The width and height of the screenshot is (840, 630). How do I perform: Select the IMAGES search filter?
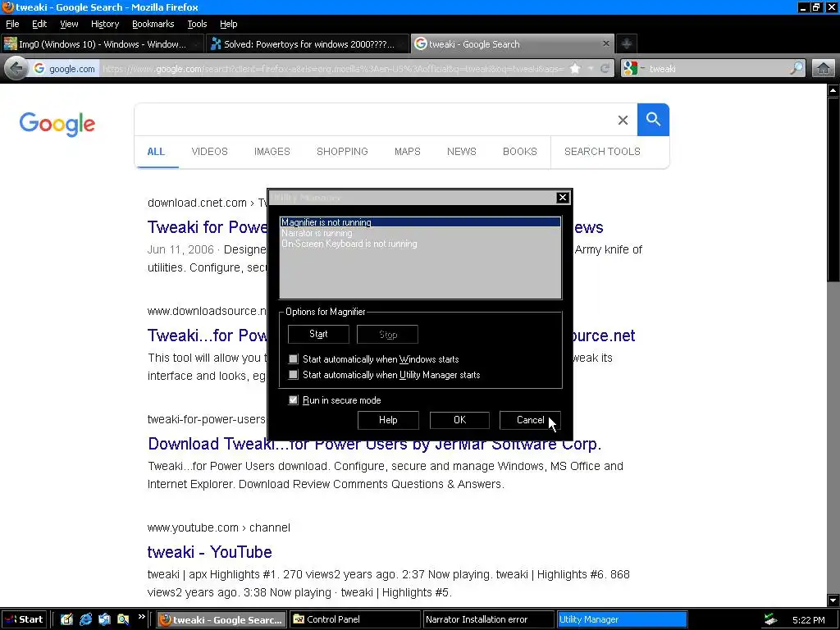click(272, 152)
